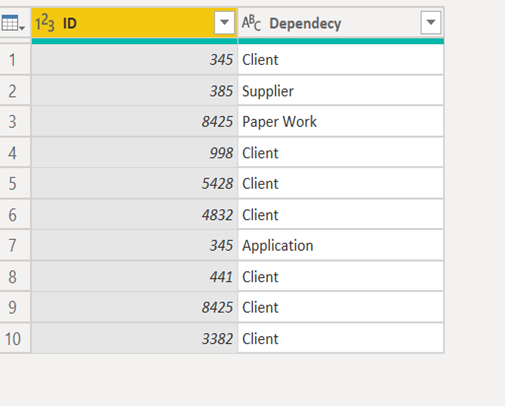The width and height of the screenshot is (505, 406).
Task: Click the Client cell in row 5
Action: 341,184
